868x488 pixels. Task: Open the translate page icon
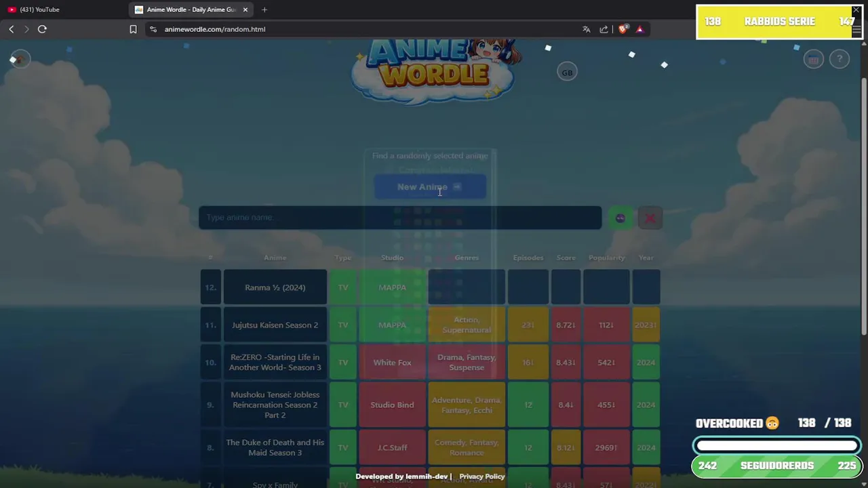point(586,29)
